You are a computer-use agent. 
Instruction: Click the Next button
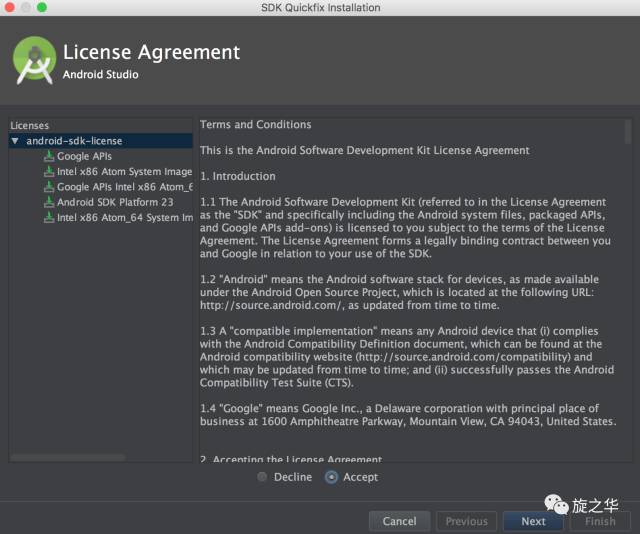coord(533,521)
